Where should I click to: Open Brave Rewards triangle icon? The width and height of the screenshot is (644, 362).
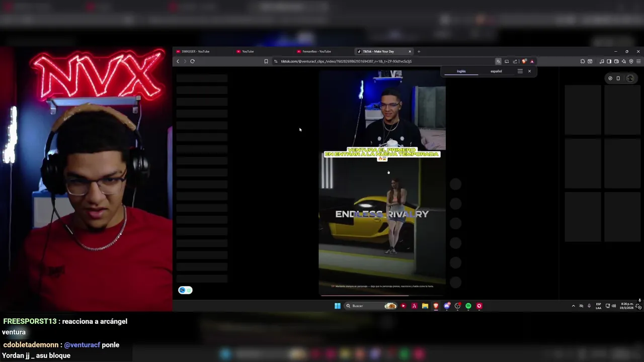(532, 61)
